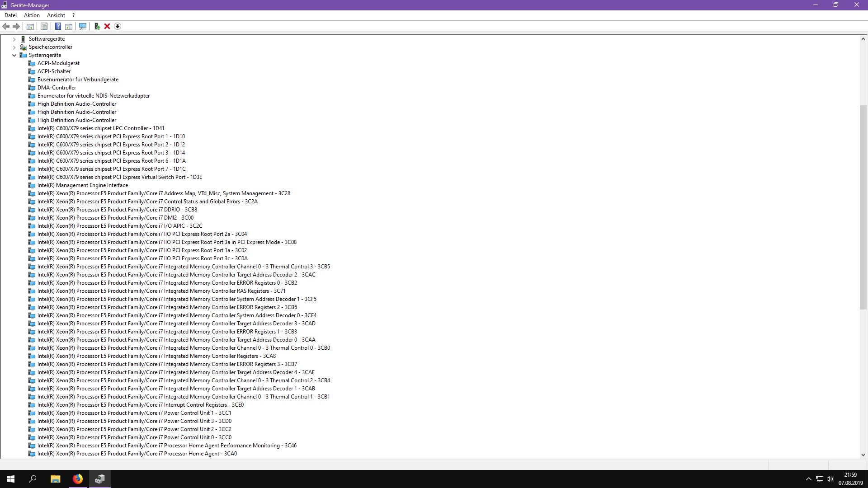Scan for hardware changes icon
The height and width of the screenshot is (488, 868).
click(83, 26)
